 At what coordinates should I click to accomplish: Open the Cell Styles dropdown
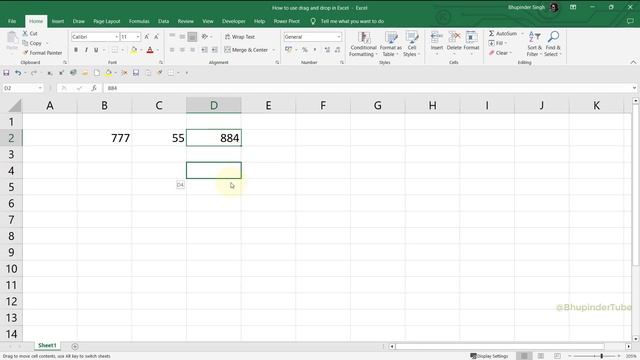(412, 44)
